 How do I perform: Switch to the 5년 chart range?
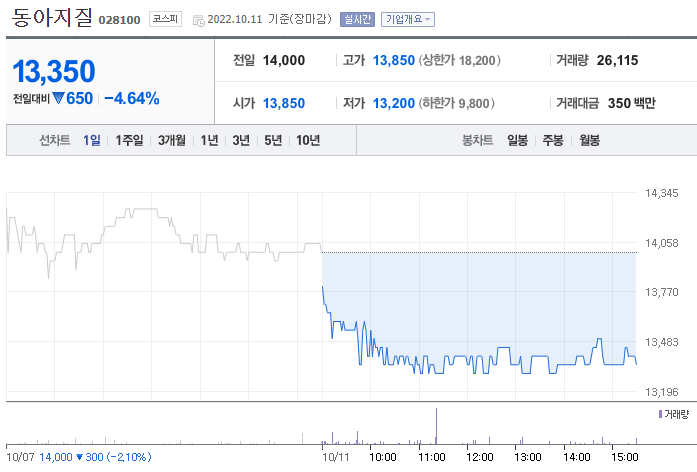pyautogui.click(x=273, y=140)
